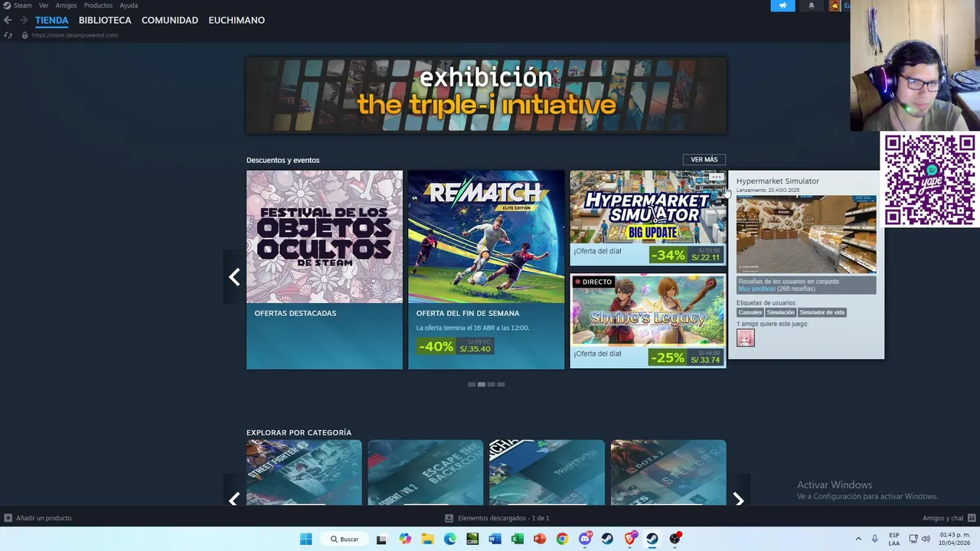
Task: Switch to the BIBLIOTECA tab
Action: pyautogui.click(x=105, y=20)
